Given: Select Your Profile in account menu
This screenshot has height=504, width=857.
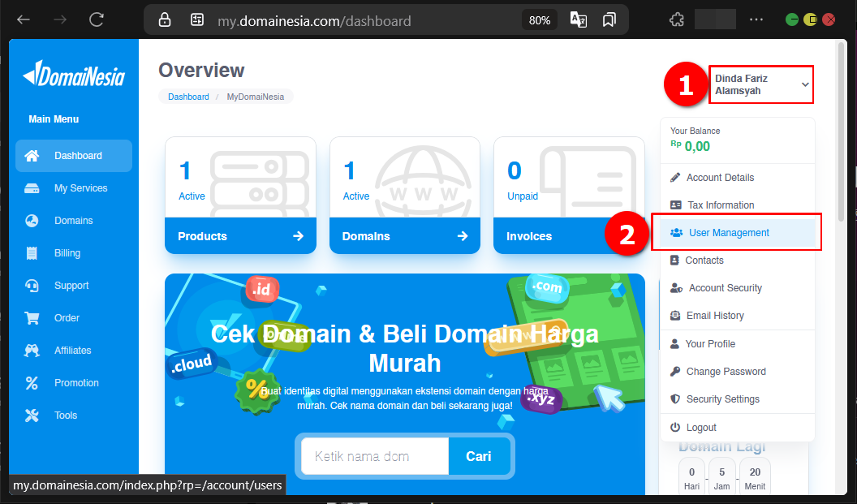Looking at the screenshot, I should 738,344.
